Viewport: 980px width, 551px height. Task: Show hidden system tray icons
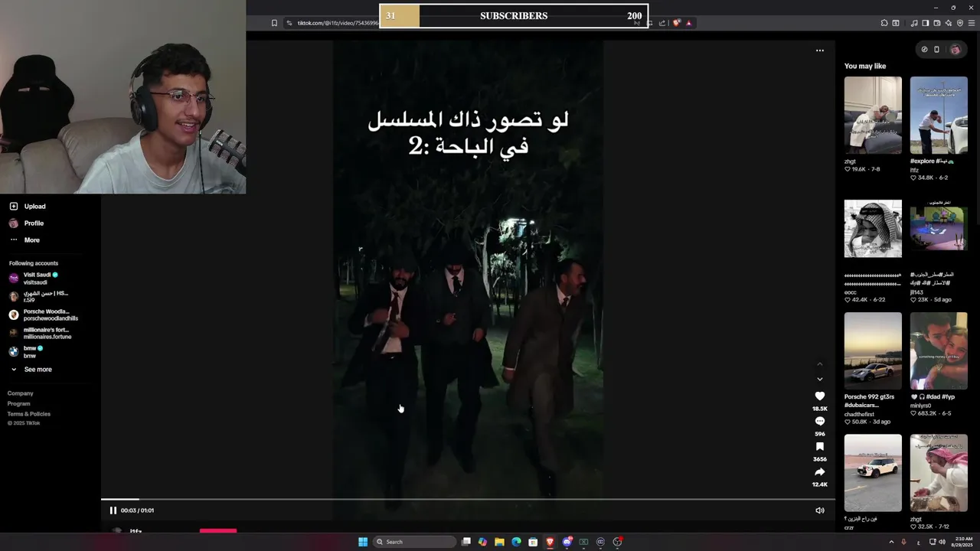pos(891,542)
